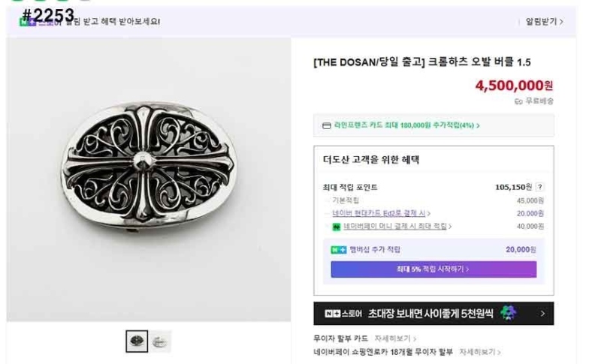Screen dimensions: 601x364
Task: Open 자세히보기 for 18개월 무이자 할부
Action: (479, 351)
